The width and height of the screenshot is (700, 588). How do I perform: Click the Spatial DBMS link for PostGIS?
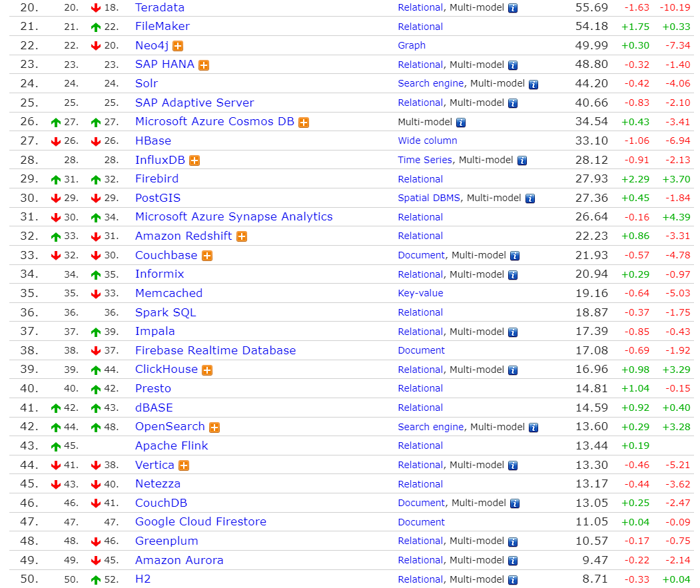(x=428, y=198)
